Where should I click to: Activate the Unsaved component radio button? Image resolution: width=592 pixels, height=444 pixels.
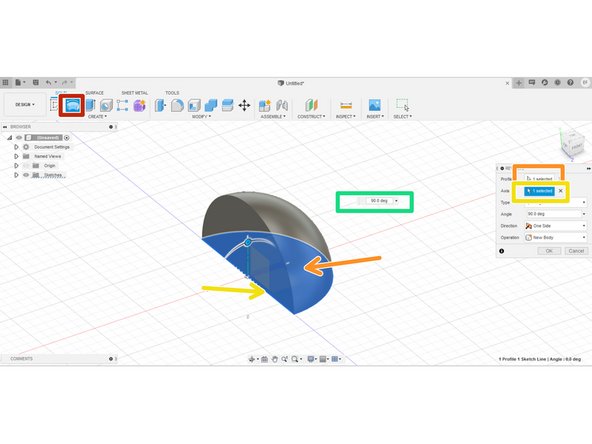pos(67,137)
